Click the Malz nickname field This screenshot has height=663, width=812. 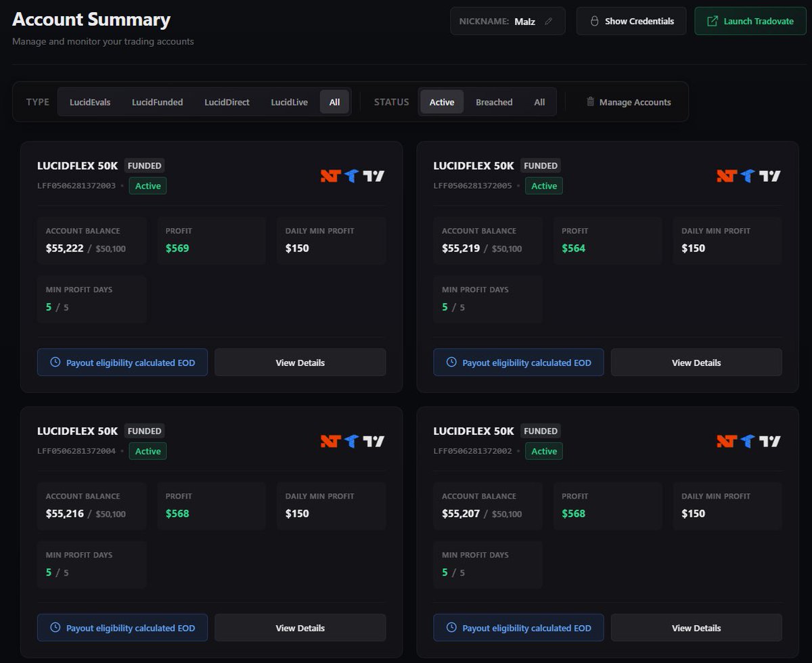[x=507, y=21]
